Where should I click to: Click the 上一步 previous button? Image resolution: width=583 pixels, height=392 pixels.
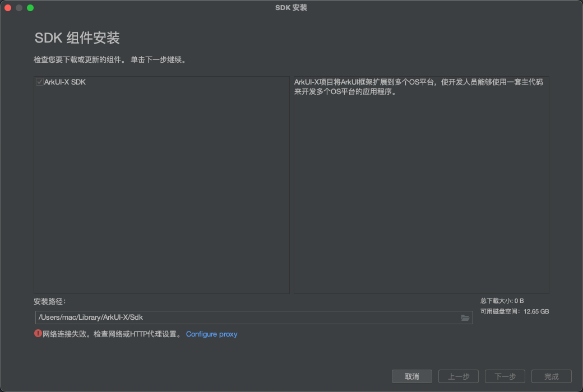459,376
